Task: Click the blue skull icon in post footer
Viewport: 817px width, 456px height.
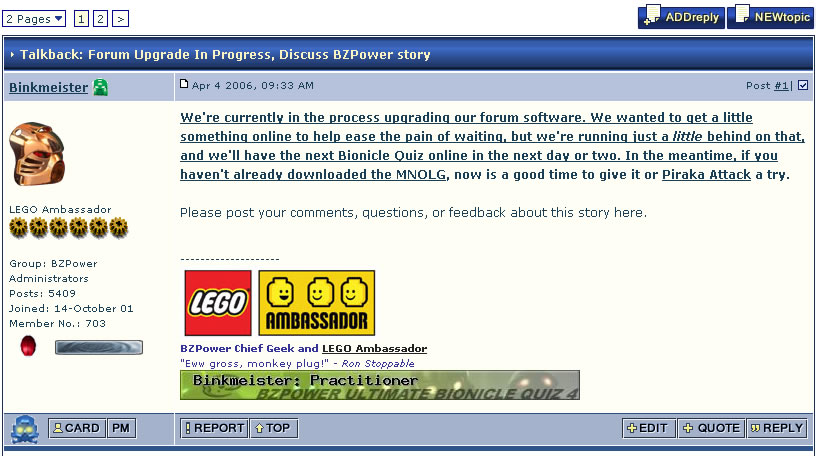Action: pyautogui.click(x=25, y=429)
